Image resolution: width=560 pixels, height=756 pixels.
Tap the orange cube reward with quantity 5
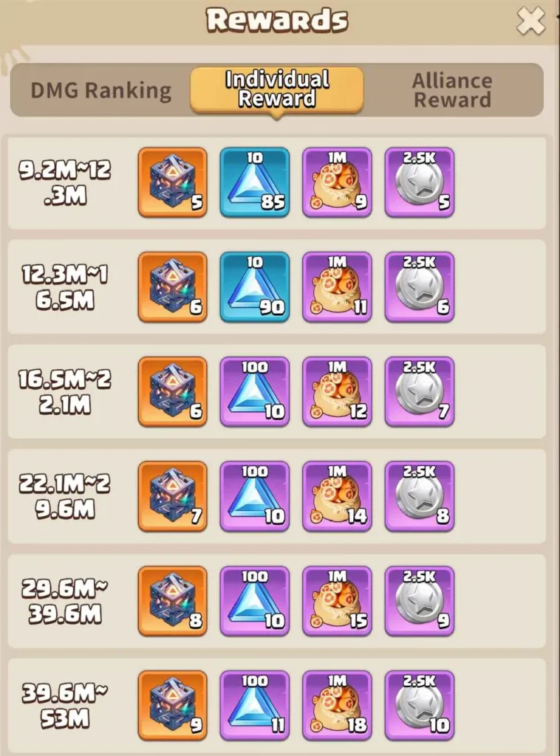tap(173, 182)
